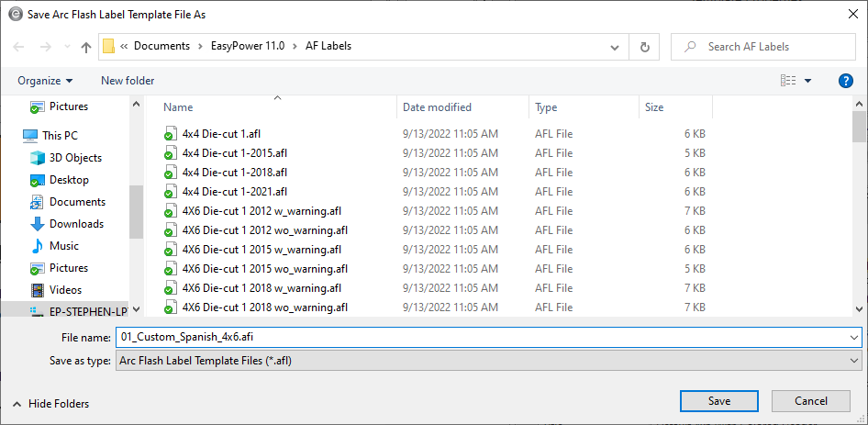
Task: Click the Save button
Action: click(718, 401)
